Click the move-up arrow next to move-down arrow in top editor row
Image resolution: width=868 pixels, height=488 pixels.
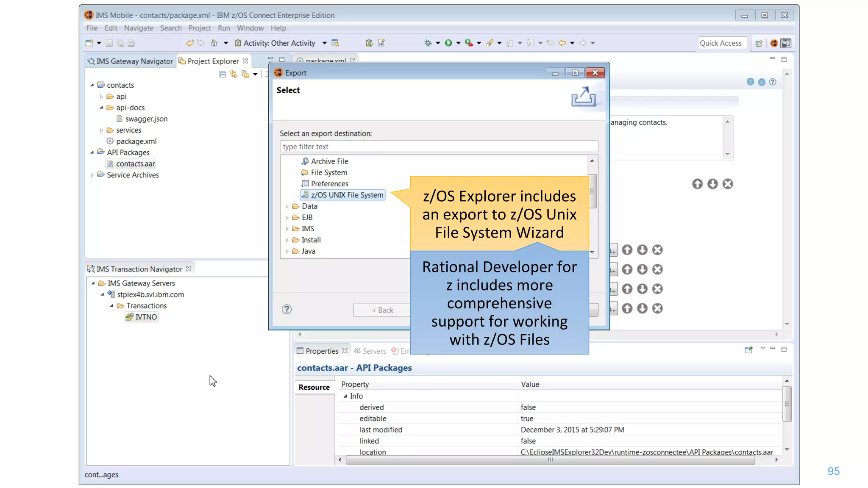(697, 184)
